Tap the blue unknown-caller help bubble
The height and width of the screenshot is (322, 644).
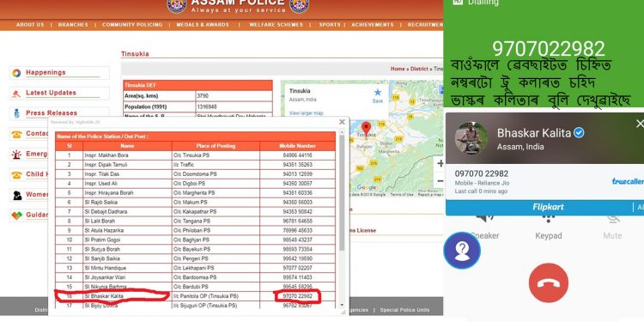point(462,251)
